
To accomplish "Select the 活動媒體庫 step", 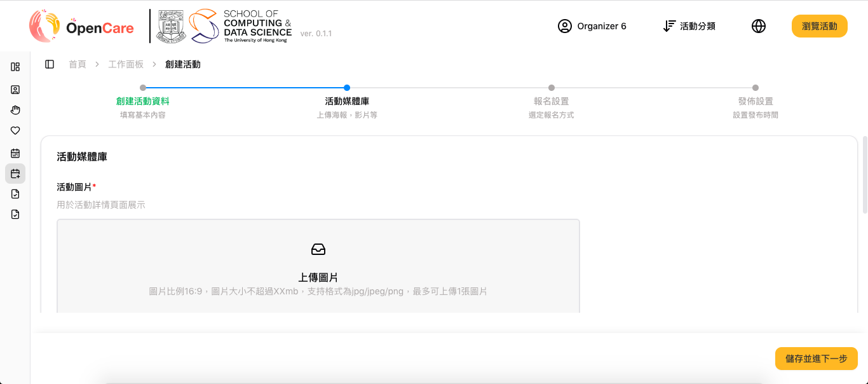I will click(347, 101).
